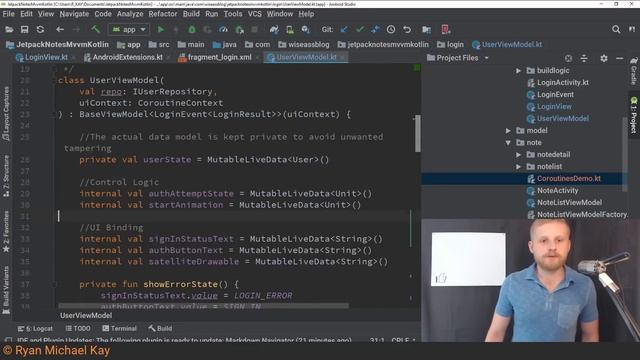Hide the Project panel with minus icon
Screen dimensions: 640x360
pos(619,58)
